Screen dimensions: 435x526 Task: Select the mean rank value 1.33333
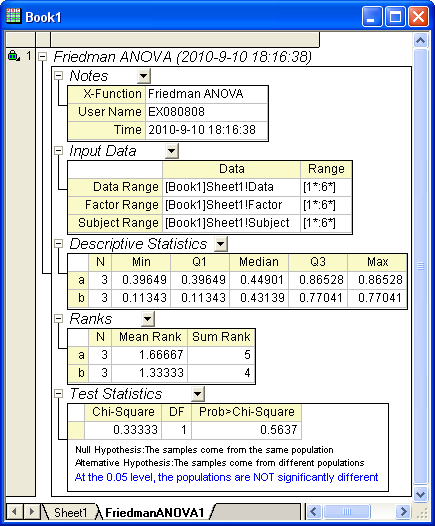(x=150, y=373)
